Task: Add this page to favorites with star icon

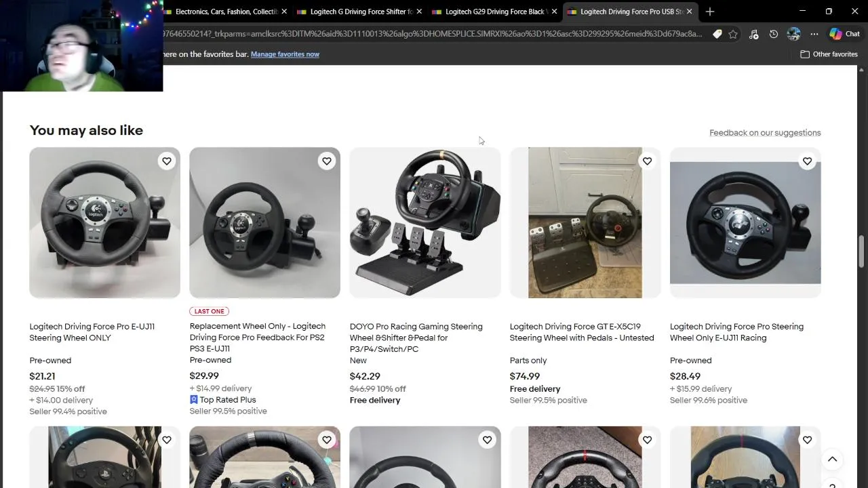Action: coord(733,34)
